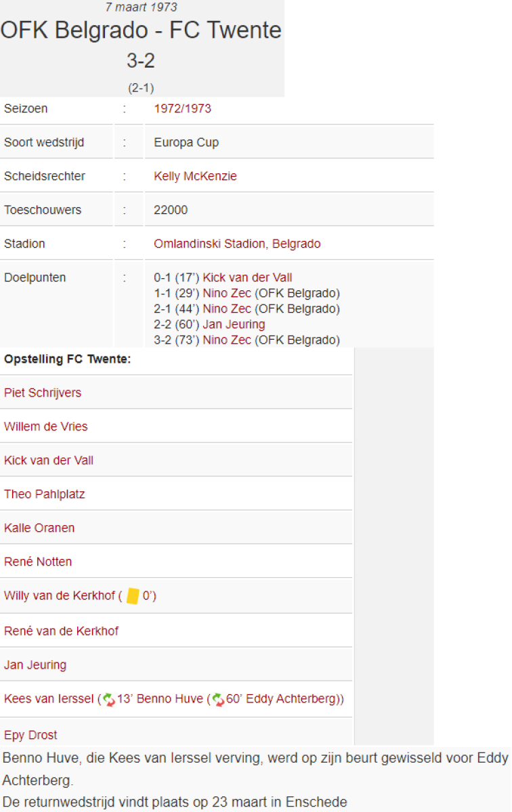This screenshot has height=812, width=512.
Task: Open Kees van Ierssel's profile
Action: [x=49, y=699]
